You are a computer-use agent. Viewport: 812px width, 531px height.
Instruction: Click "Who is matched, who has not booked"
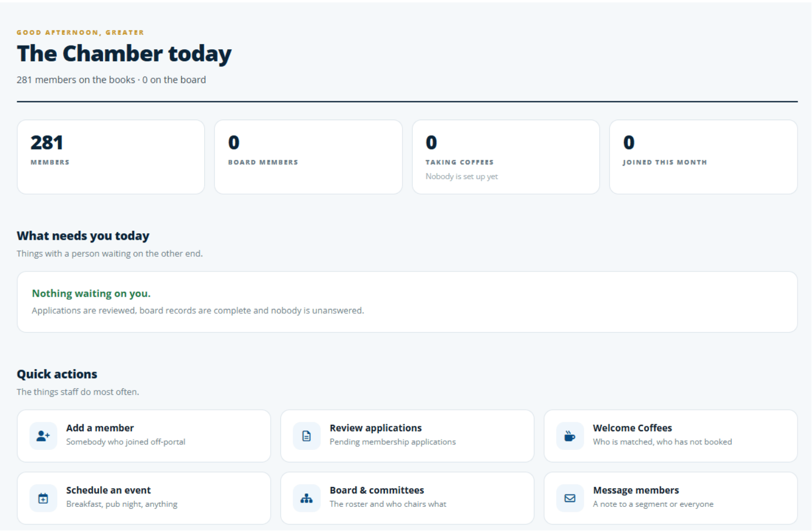[x=662, y=442]
